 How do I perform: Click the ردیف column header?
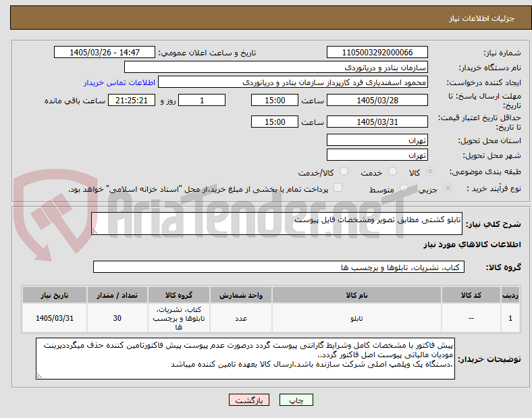[510, 295]
